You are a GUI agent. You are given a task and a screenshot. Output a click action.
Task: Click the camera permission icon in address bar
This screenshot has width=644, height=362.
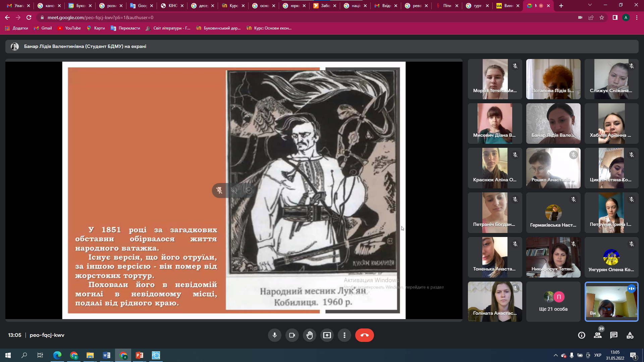click(x=580, y=17)
